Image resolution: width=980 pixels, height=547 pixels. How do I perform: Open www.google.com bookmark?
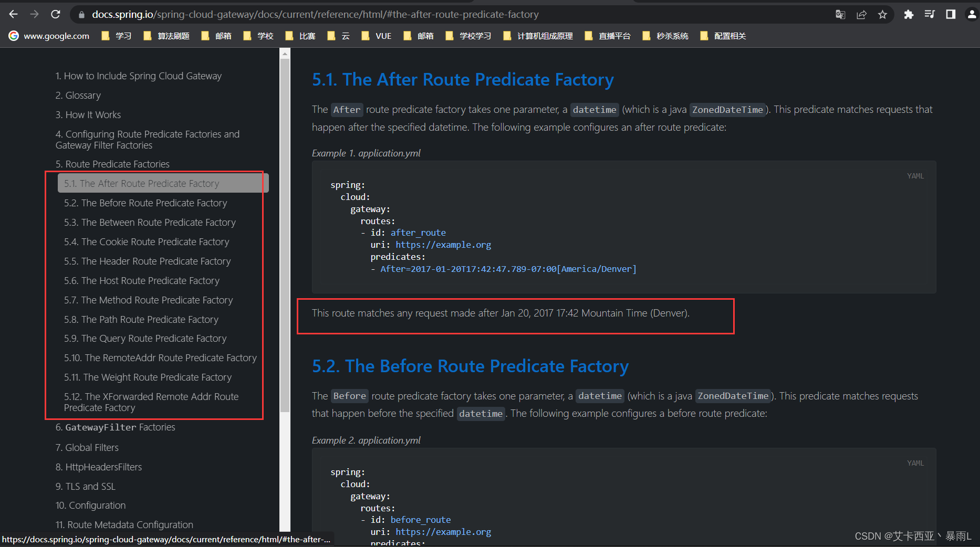[49, 36]
